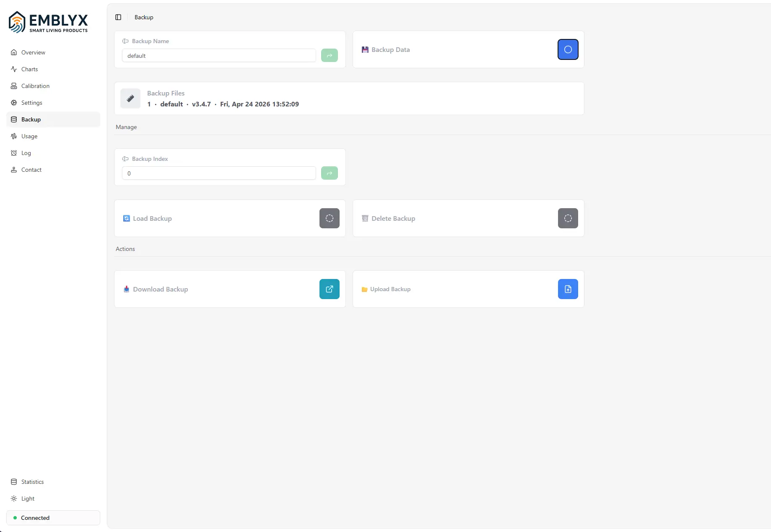Click the Backup Files ruler icon
This screenshot has height=532, width=771.
pyautogui.click(x=130, y=98)
